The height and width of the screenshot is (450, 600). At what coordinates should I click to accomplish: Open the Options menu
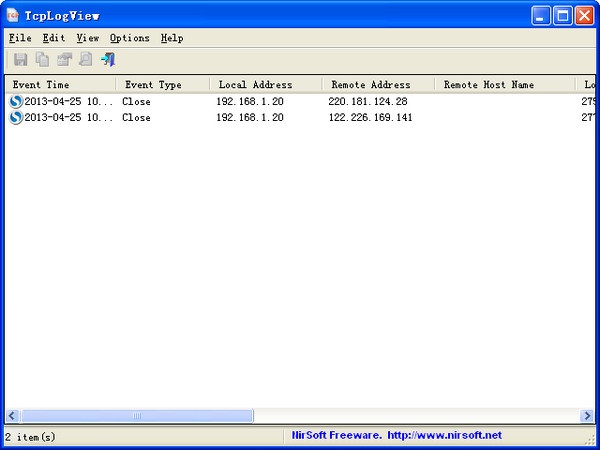point(130,38)
